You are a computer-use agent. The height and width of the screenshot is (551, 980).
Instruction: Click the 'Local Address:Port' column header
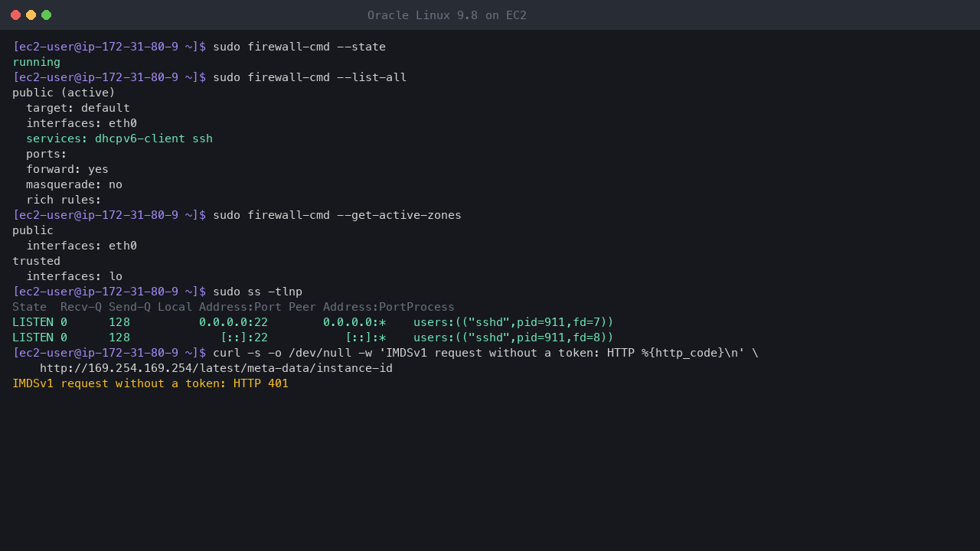220,307
